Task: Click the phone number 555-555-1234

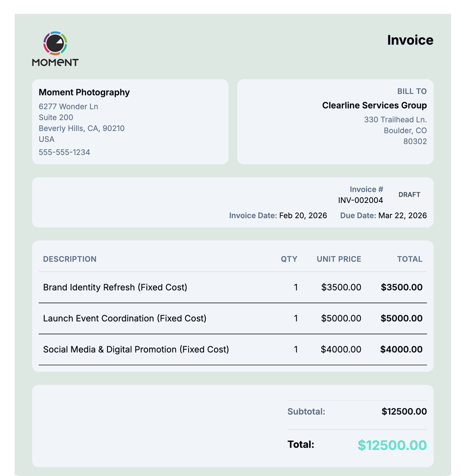Action: pyautogui.click(x=64, y=152)
